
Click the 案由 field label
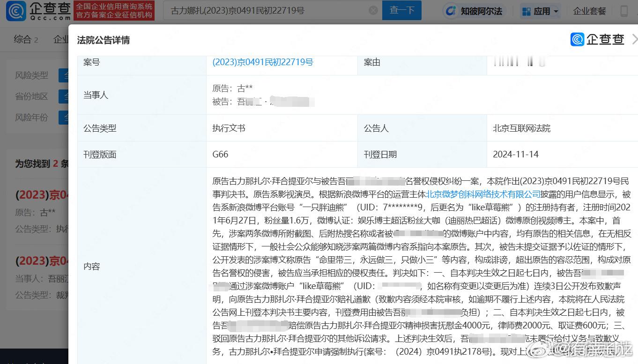pyautogui.click(x=372, y=62)
